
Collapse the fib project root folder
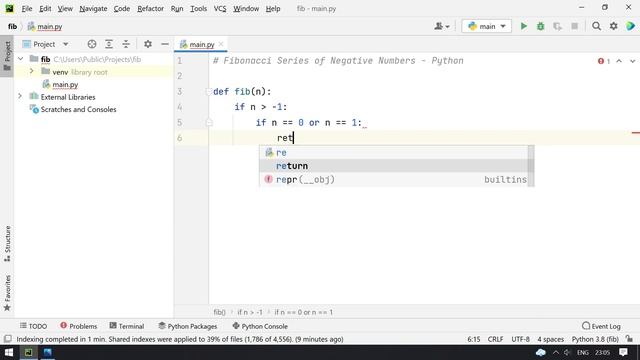(x=20, y=59)
